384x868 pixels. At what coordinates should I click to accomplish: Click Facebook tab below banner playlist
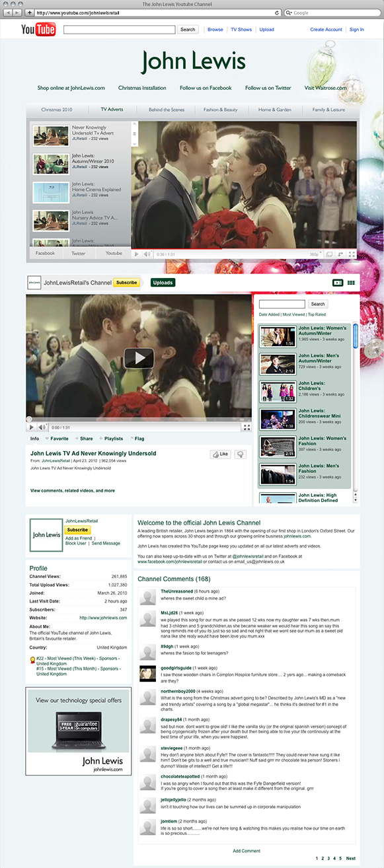click(x=45, y=253)
